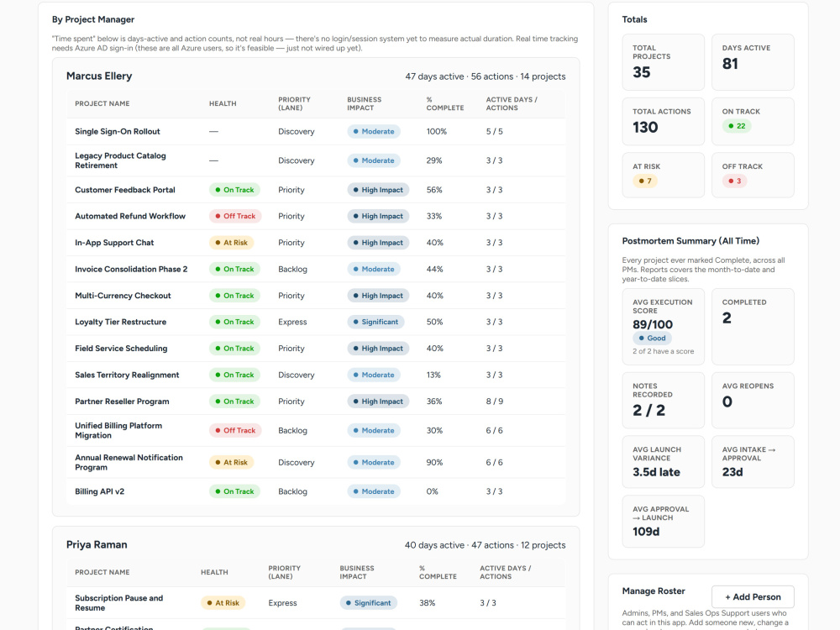The height and width of the screenshot is (630, 840).
Task: Click Marcus Ellery's % Complete column header
Action: [x=445, y=103]
